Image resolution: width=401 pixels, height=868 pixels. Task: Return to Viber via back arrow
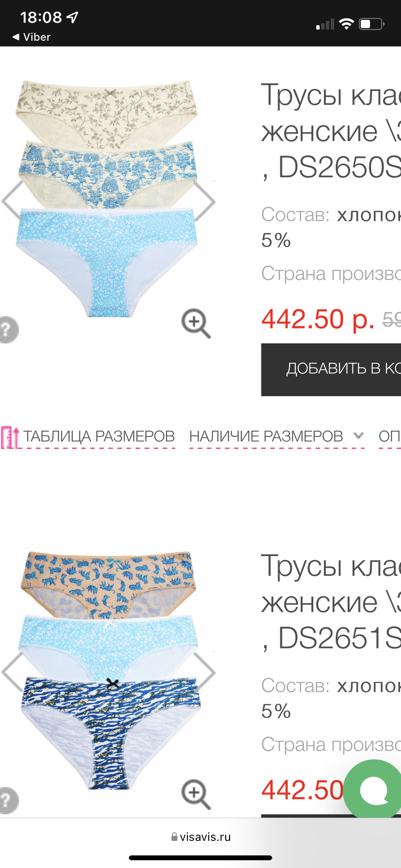[31, 37]
